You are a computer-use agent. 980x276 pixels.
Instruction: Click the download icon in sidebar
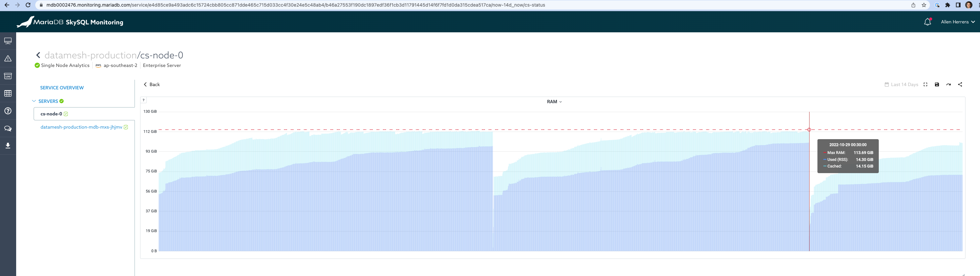click(x=8, y=146)
